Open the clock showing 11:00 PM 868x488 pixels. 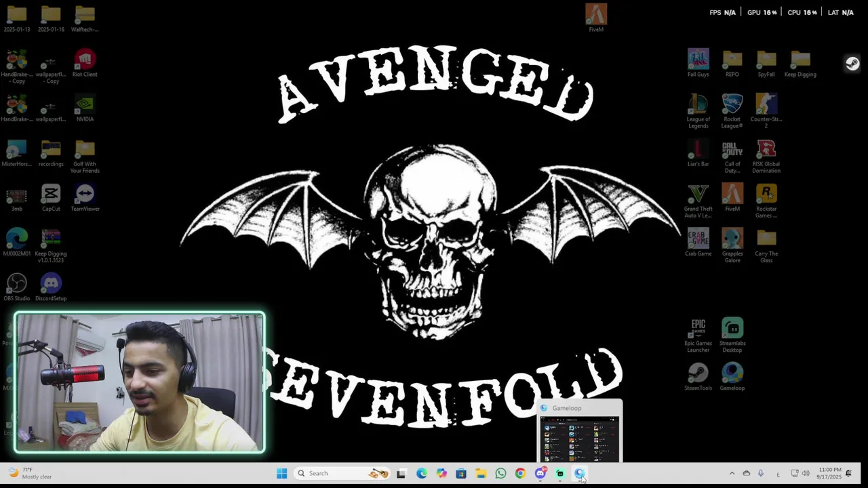[x=829, y=473]
